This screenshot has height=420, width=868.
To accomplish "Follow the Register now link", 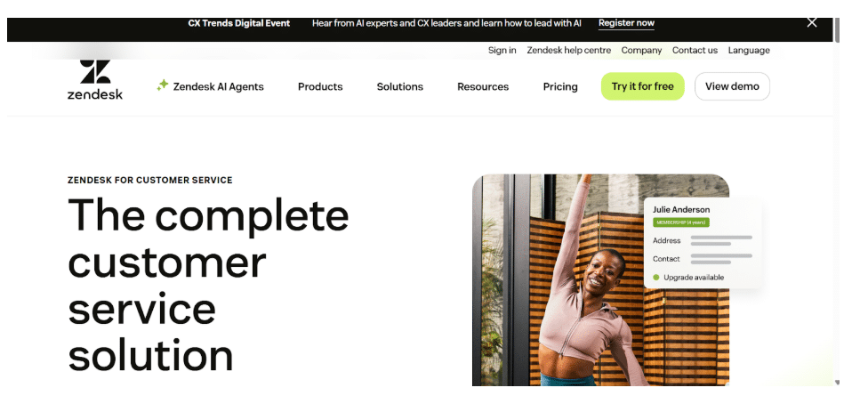I will tap(626, 23).
